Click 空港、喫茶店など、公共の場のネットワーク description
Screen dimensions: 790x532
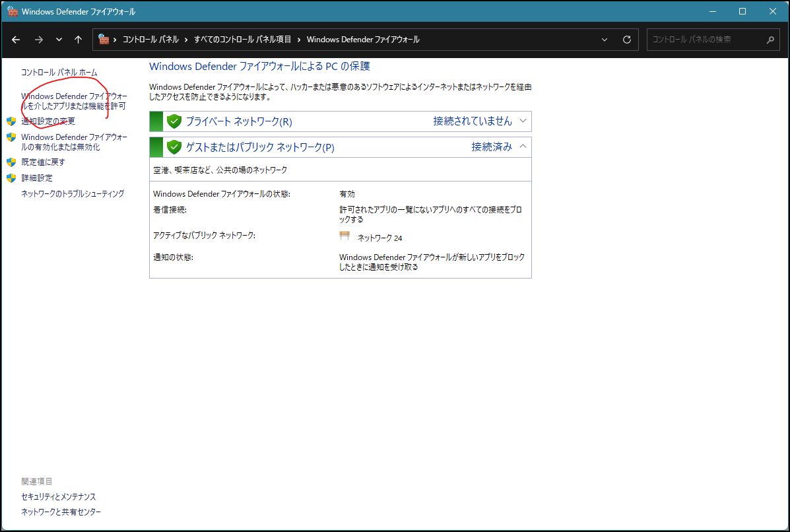tap(220, 170)
